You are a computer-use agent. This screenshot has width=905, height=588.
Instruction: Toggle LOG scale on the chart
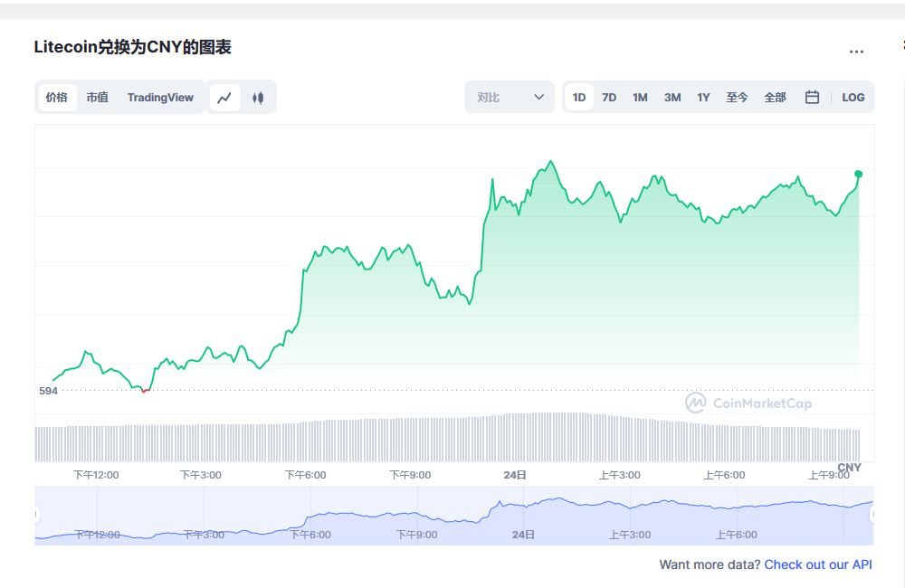tap(853, 98)
